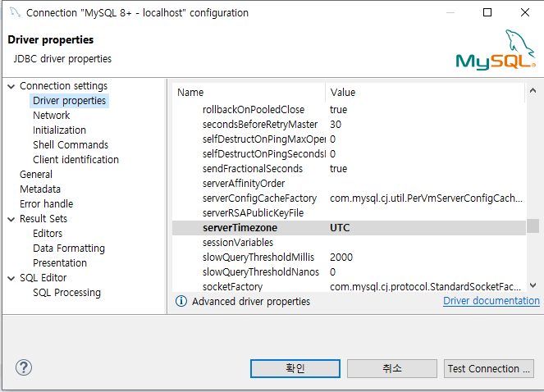The height and width of the screenshot is (392, 544).
Task: Open the Driver documentation link
Action: pos(491,300)
